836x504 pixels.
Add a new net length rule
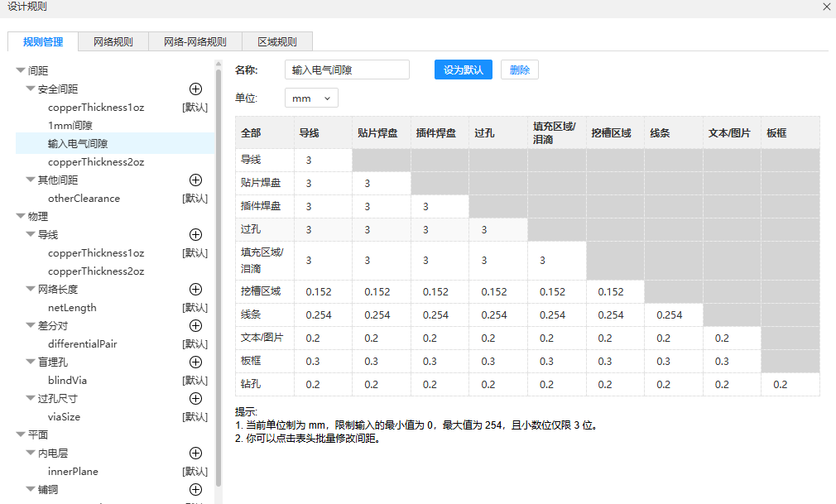(x=196, y=289)
